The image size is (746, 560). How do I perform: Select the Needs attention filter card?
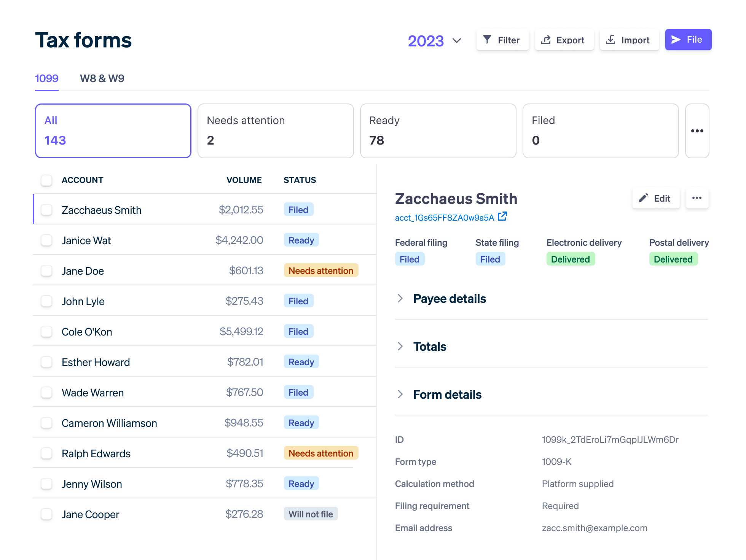tap(276, 131)
